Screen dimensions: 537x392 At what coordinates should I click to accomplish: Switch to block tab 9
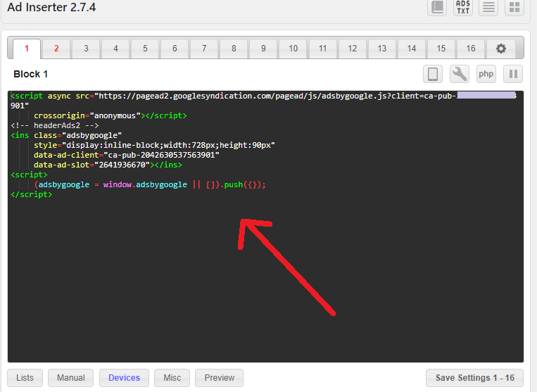click(263, 49)
